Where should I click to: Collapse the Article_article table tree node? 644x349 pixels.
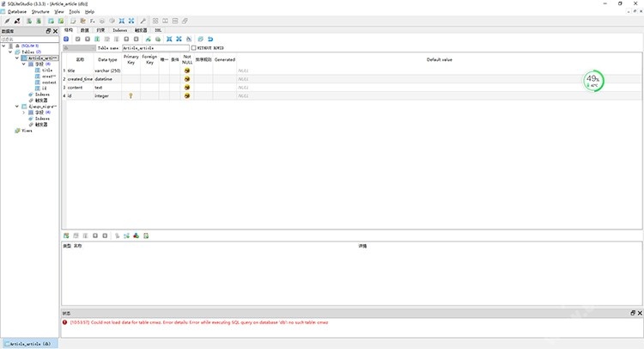(17, 58)
